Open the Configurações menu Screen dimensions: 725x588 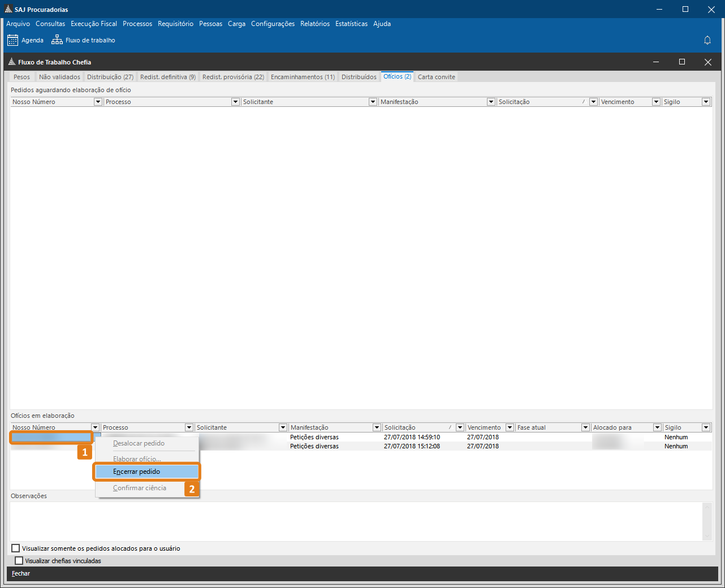pyautogui.click(x=273, y=24)
